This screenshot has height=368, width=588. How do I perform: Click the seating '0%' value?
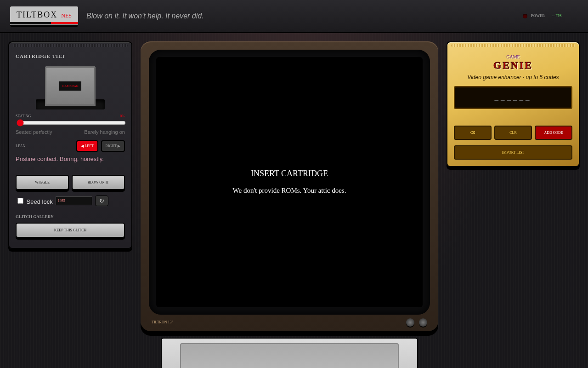pos(122,116)
